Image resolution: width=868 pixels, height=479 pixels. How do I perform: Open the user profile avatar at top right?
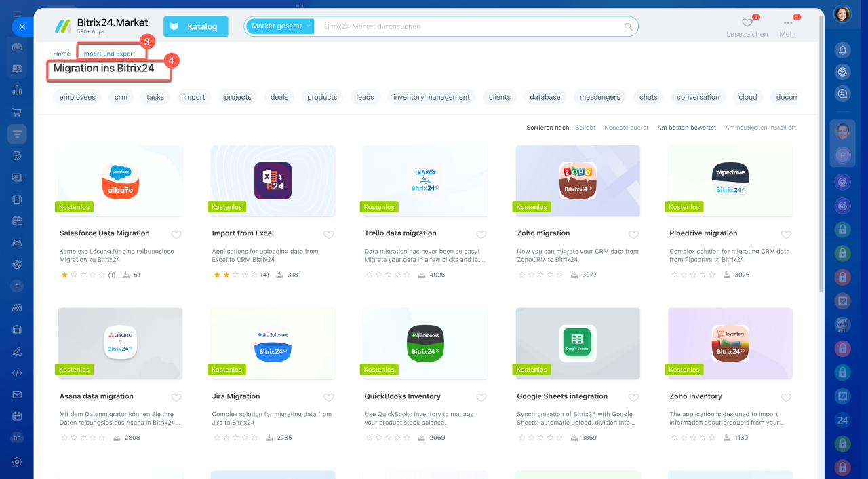point(842,14)
